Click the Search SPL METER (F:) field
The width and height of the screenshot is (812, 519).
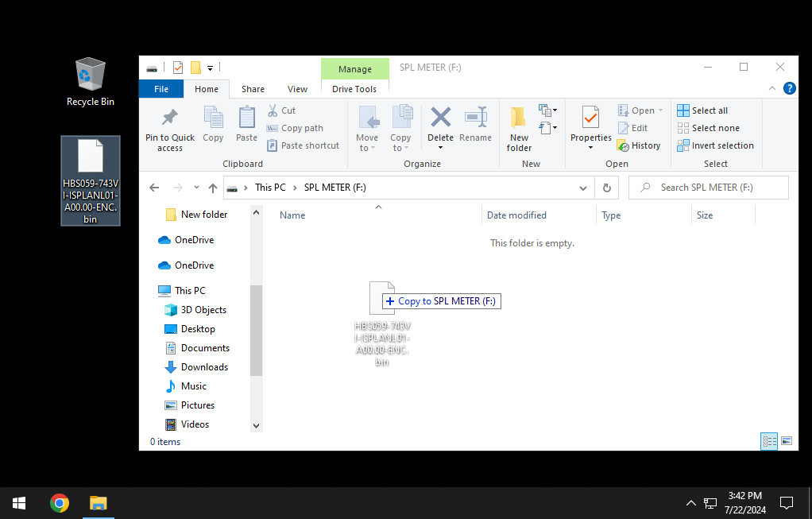715,188
